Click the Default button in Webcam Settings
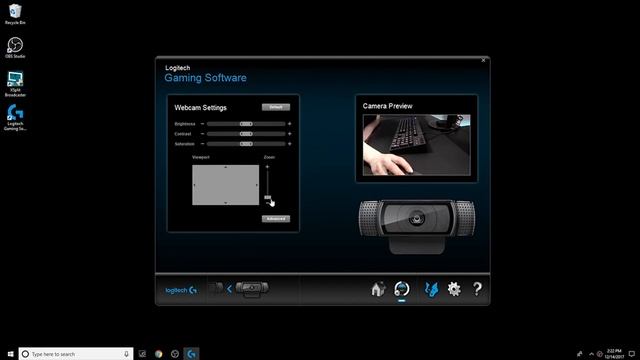 (276, 107)
